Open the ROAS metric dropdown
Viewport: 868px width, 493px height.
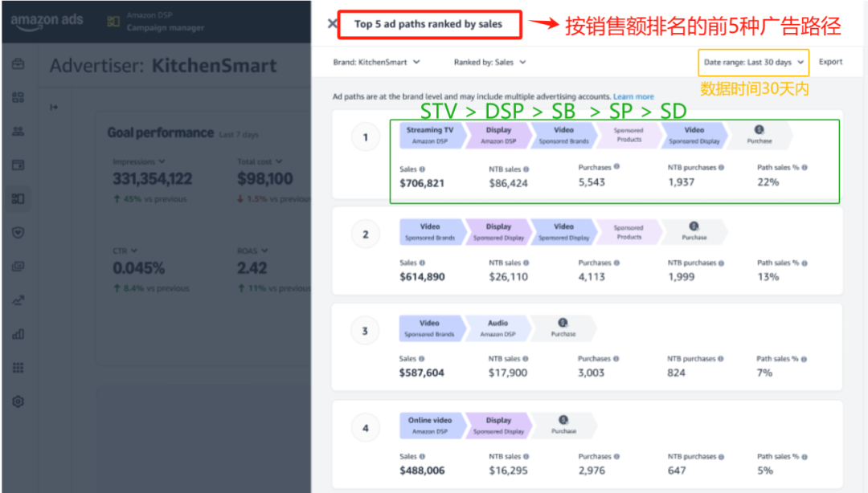point(252,251)
